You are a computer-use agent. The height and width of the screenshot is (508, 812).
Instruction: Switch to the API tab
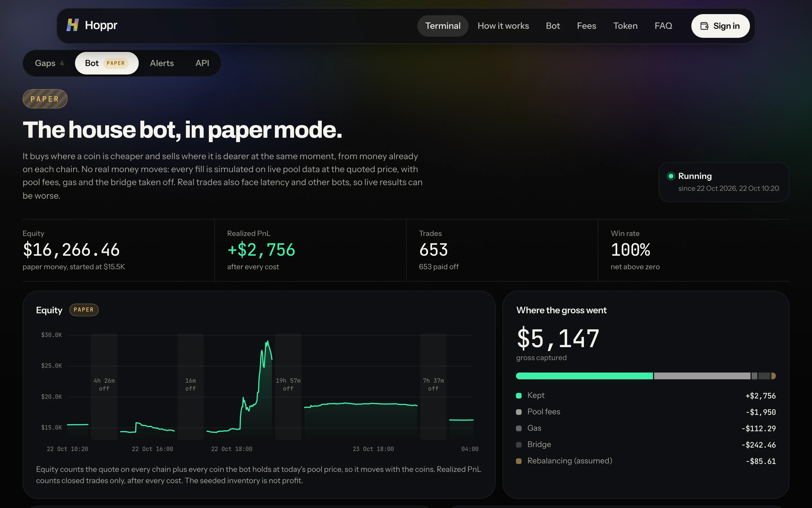202,63
